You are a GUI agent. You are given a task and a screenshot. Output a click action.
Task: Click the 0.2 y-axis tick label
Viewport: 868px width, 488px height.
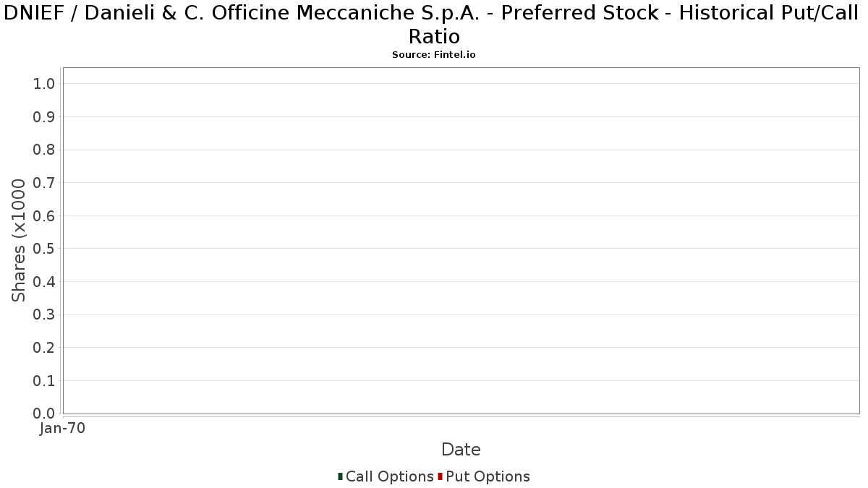44,348
